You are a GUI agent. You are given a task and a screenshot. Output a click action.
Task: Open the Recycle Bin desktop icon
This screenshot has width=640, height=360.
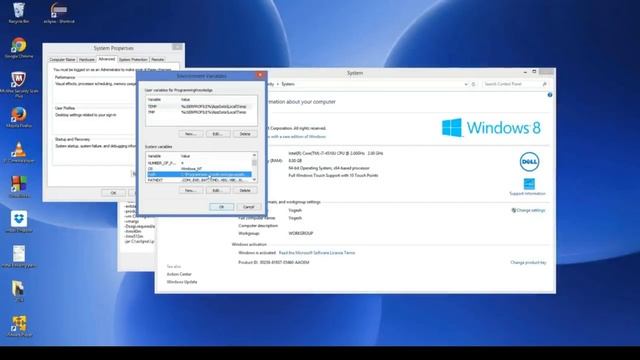tap(19, 12)
